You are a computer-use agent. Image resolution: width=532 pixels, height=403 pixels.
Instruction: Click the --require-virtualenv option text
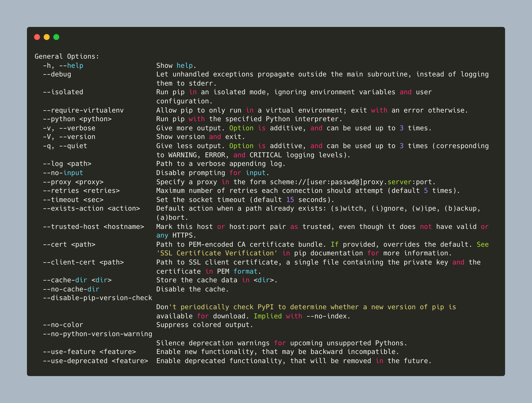pos(83,110)
